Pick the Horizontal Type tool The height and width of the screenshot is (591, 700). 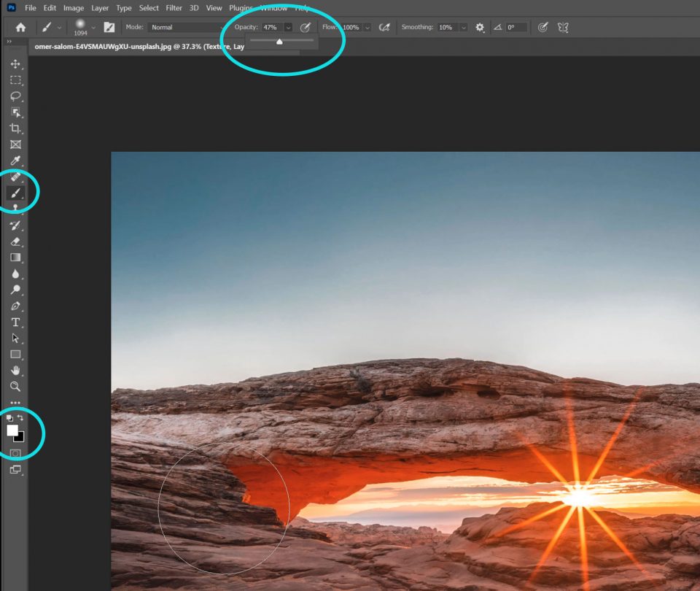pos(15,322)
